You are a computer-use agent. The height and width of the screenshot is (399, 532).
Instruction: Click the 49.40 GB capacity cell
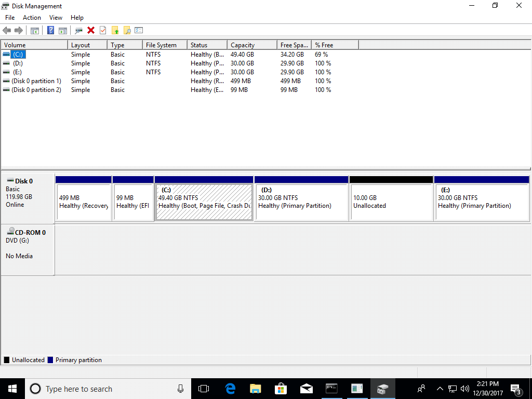(x=242, y=54)
